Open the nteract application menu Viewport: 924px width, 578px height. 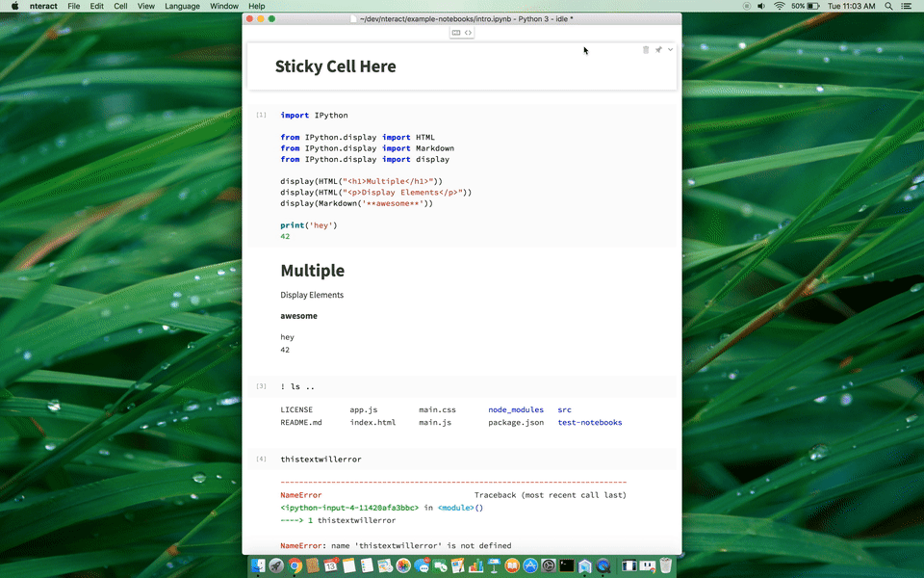point(43,6)
